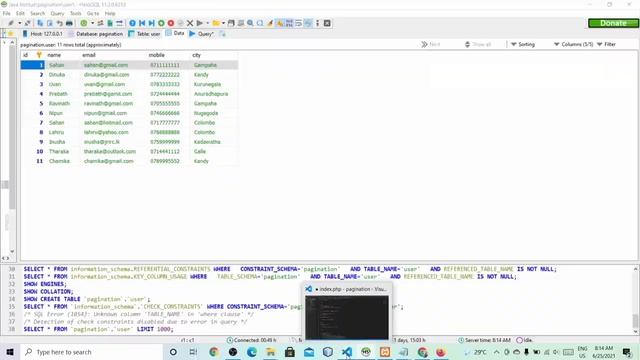Open the Edit menu

click(20, 13)
